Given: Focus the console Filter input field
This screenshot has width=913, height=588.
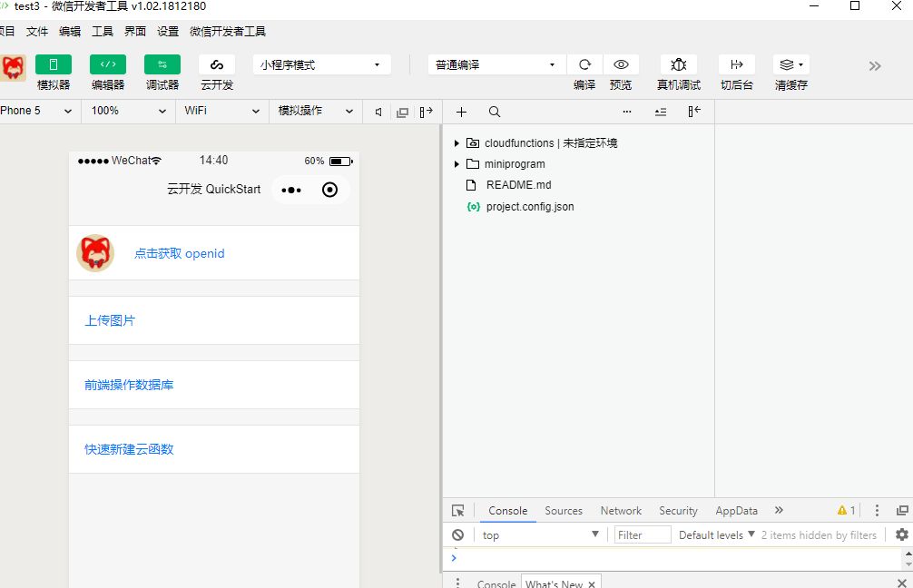Looking at the screenshot, I should (643, 535).
